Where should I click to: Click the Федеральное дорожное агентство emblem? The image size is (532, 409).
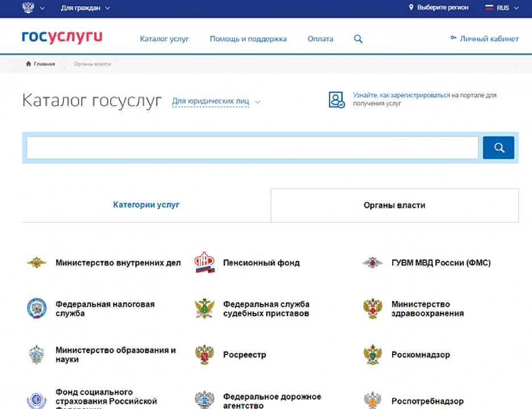point(204,400)
